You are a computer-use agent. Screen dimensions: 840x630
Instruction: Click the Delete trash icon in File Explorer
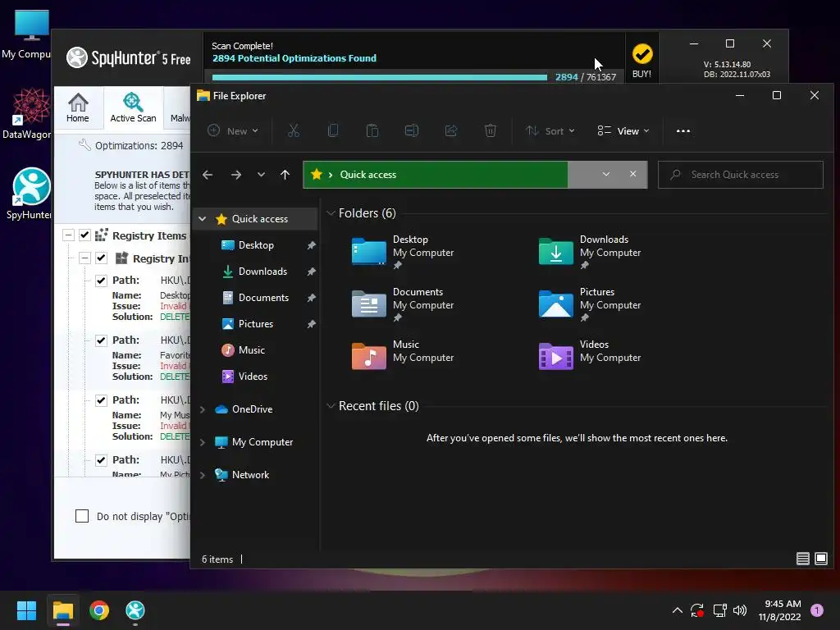pyautogui.click(x=491, y=130)
